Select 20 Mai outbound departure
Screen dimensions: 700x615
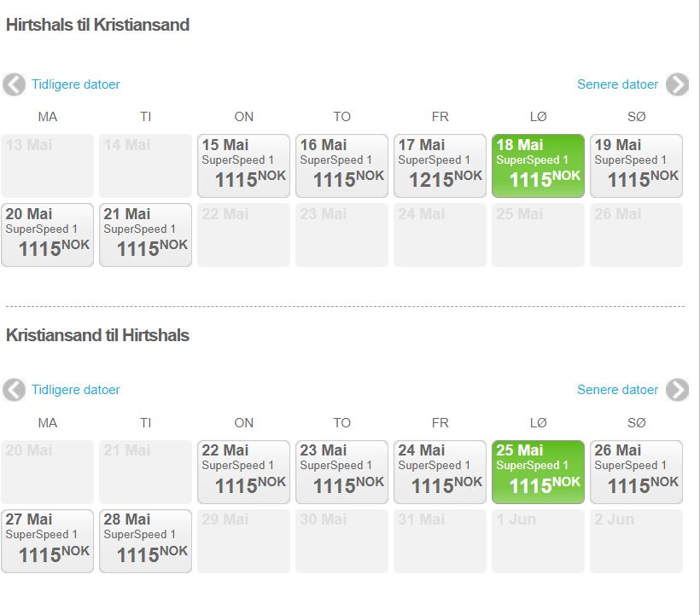[47, 235]
